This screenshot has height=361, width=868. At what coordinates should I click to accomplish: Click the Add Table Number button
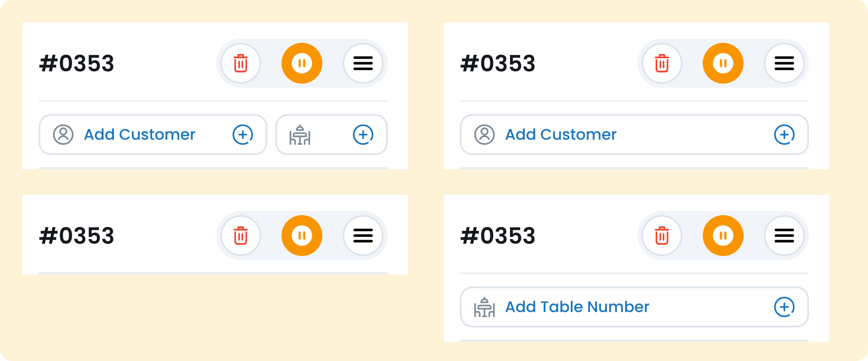[577, 307]
